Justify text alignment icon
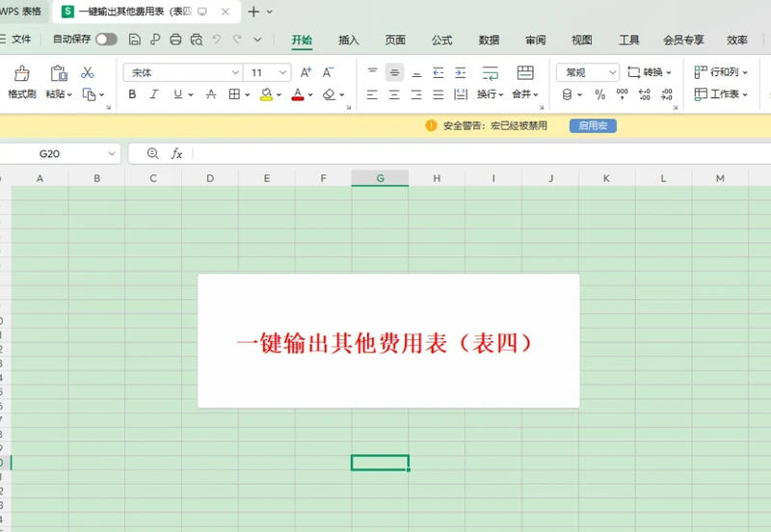The image size is (771, 532). coord(439,94)
